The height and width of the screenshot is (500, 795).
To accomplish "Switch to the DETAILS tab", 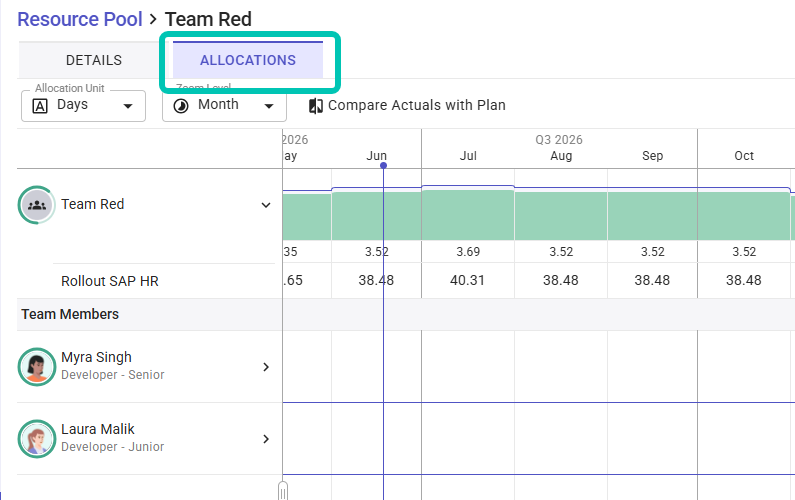I will 94,60.
